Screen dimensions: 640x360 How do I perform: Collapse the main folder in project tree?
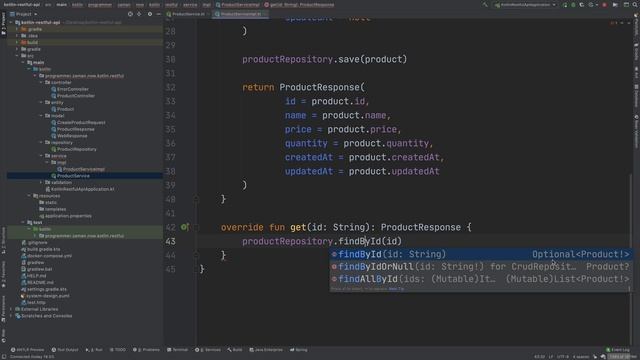click(23, 62)
